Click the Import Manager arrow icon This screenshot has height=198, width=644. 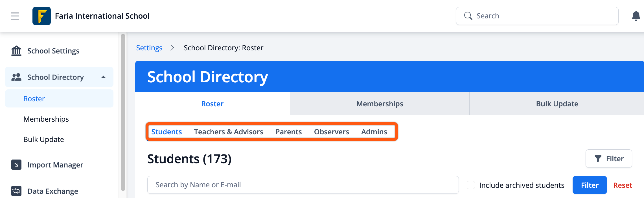coord(16,165)
